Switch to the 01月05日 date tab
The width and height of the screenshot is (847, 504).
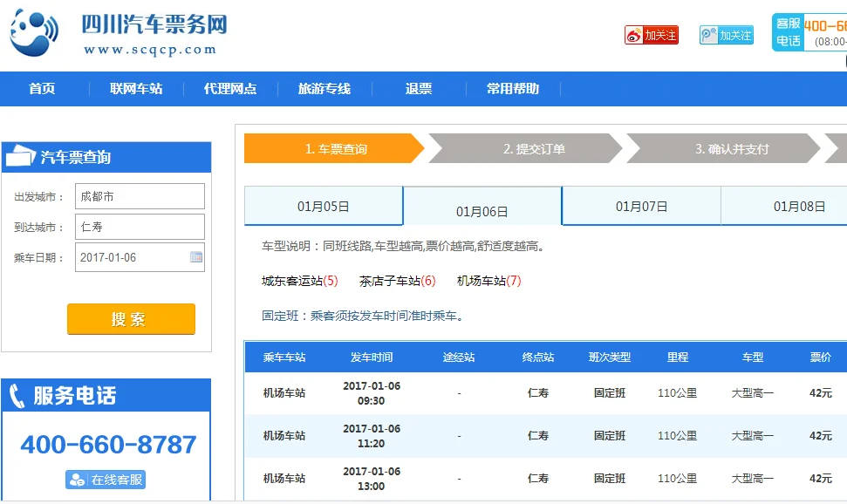point(322,204)
